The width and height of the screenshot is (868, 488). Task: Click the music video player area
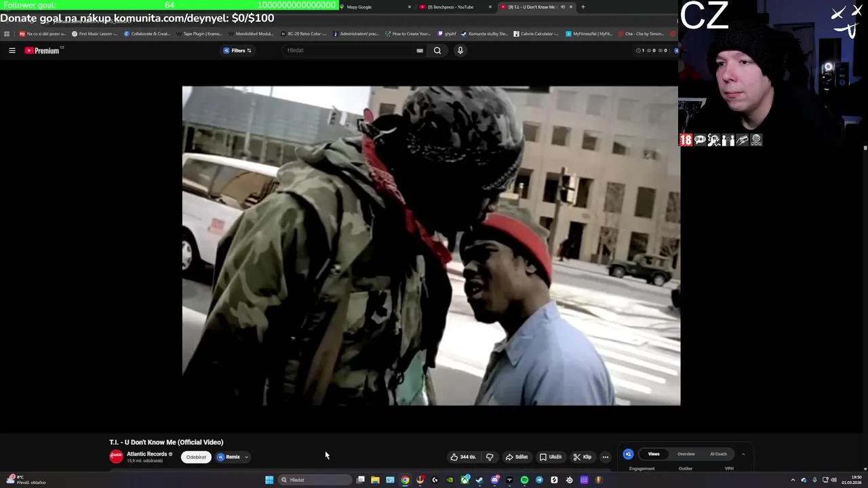(x=431, y=245)
